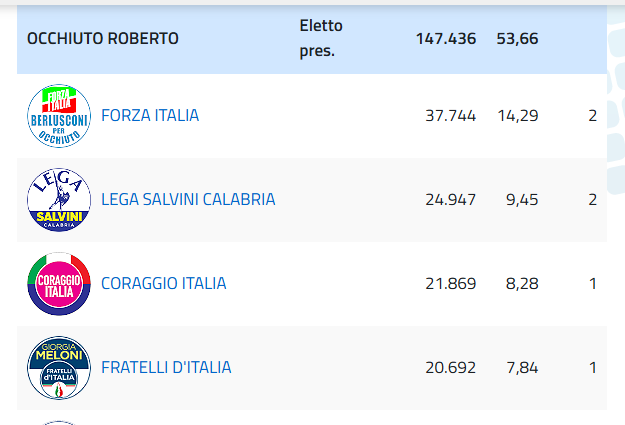Click the 53,66 percentage for Occhiuto
The width and height of the screenshot is (625, 425).
pyautogui.click(x=517, y=39)
